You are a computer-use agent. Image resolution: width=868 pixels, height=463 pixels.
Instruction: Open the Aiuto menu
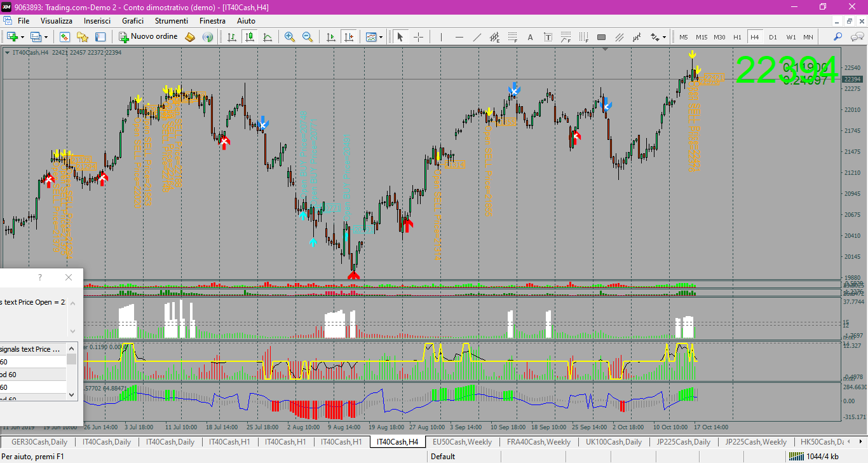tap(246, 21)
